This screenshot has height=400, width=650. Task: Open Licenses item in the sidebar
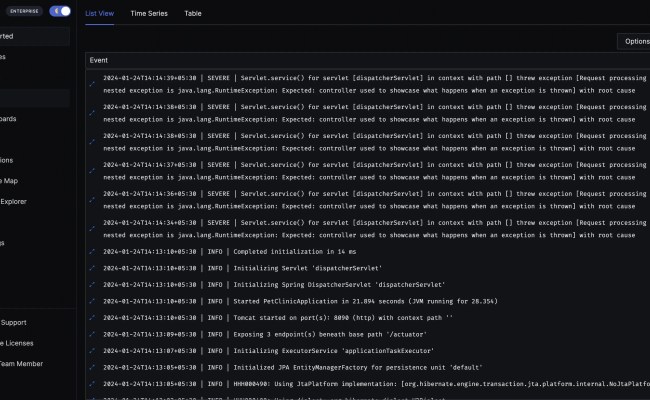pos(17,343)
